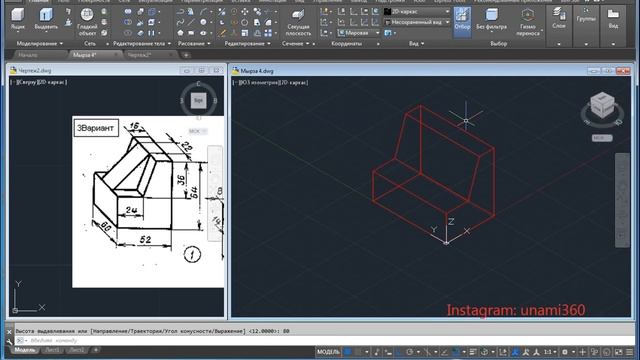This screenshot has height=360, width=640.
Task: Select the Ящик (Box) modeling tool
Action: click(x=18, y=20)
